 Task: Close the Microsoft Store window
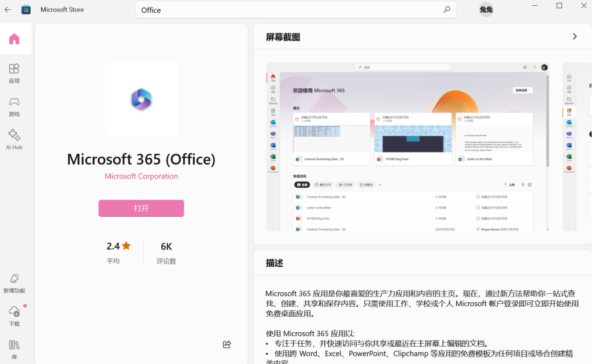point(583,6)
